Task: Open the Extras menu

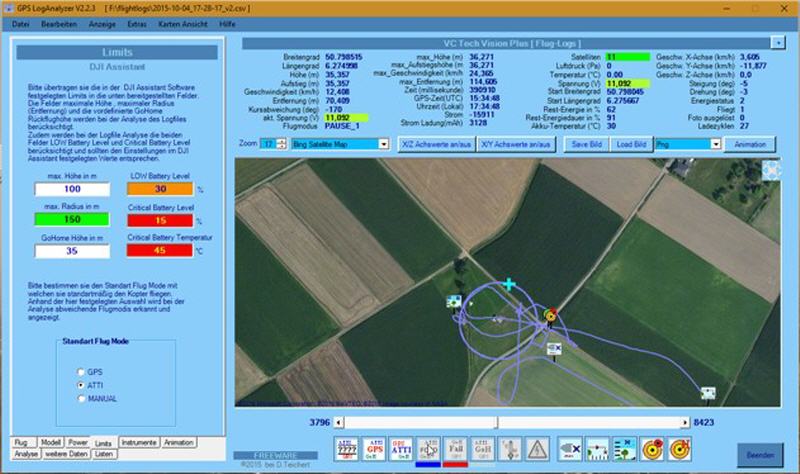Action: 137,24
